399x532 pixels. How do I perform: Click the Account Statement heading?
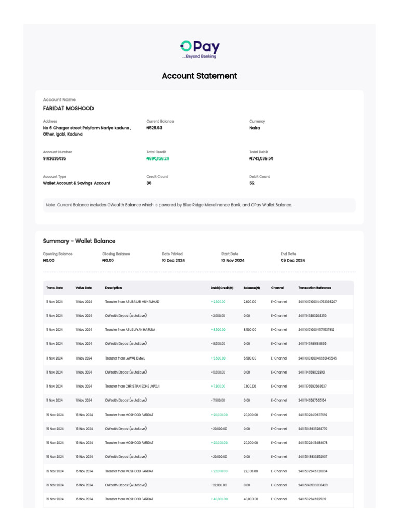(199, 76)
